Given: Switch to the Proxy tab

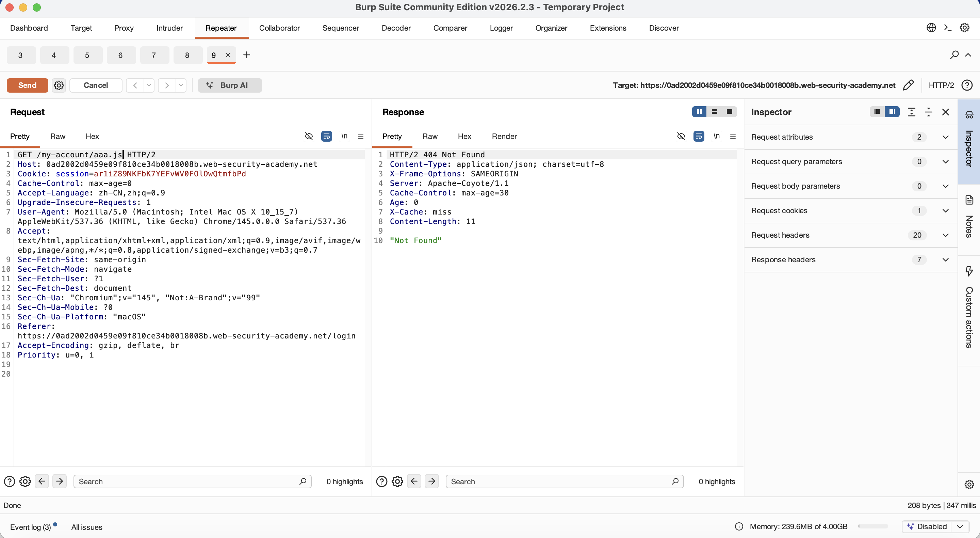Looking at the screenshot, I should click(124, 28).
